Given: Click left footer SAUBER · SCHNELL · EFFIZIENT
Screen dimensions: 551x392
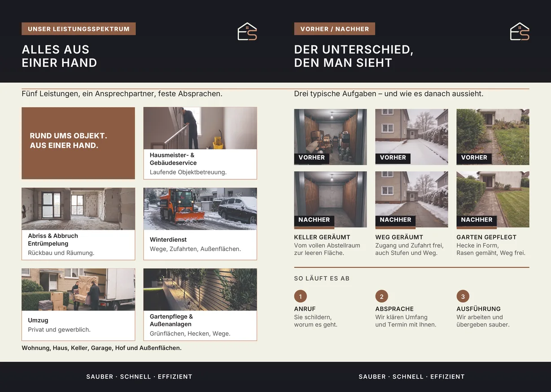Looking at the screenshot, I should point(139,377).
